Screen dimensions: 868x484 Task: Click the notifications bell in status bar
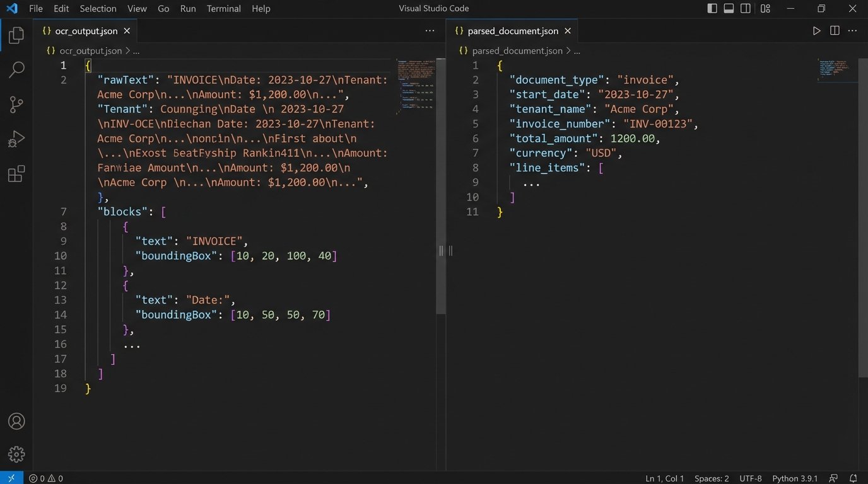853,478
